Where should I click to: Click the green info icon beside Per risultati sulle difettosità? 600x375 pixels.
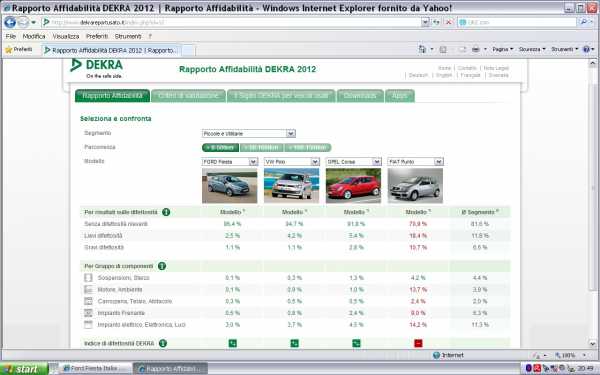[166, 212]
